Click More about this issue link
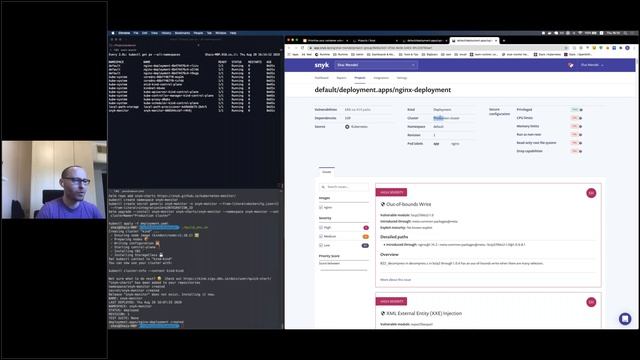 pyautogui.click(x=396, y=280)
